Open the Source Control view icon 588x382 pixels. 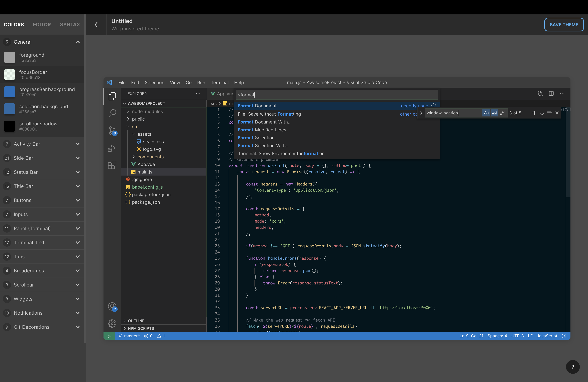coord(112,131)
